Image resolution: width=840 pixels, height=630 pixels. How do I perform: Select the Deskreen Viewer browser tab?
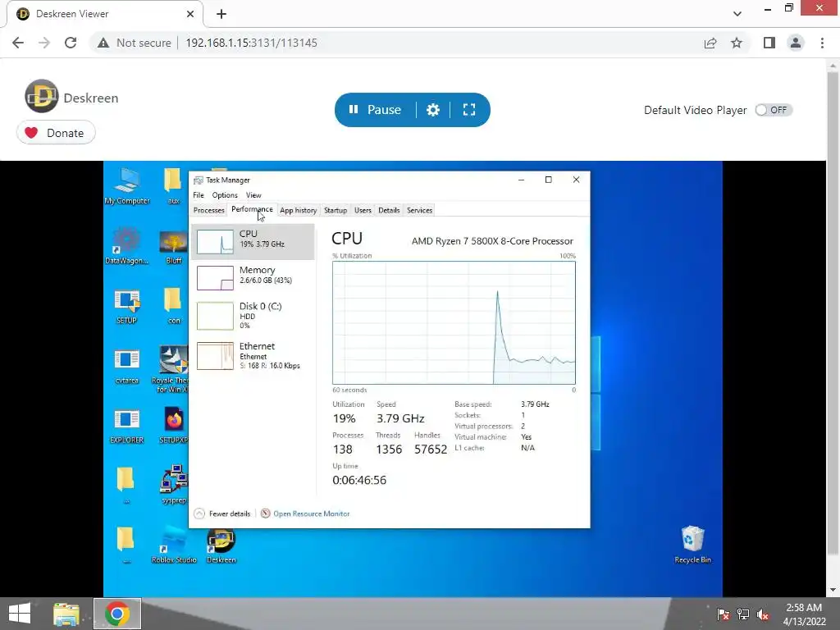[x=105, y=14]
